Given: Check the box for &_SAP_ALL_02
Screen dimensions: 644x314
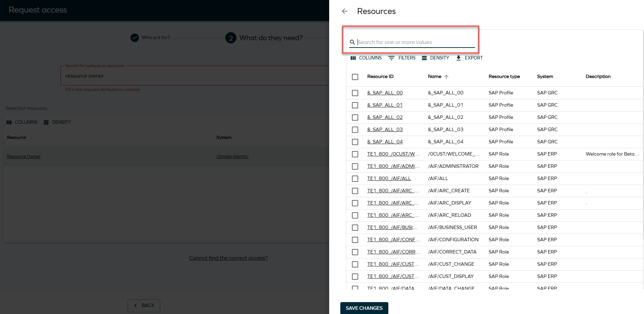Looking at the screenshot, I should click(355, 117).
